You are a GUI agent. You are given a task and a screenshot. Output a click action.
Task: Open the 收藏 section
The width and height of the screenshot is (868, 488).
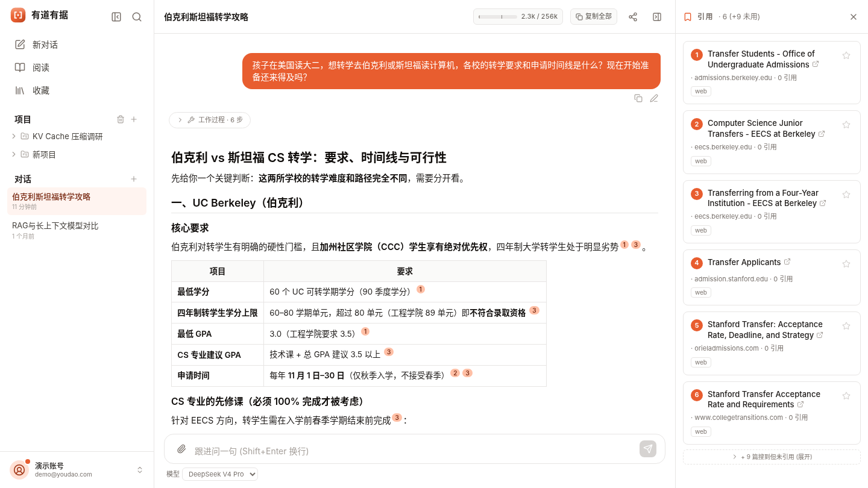pyautogui.click(x=77, y=90)
